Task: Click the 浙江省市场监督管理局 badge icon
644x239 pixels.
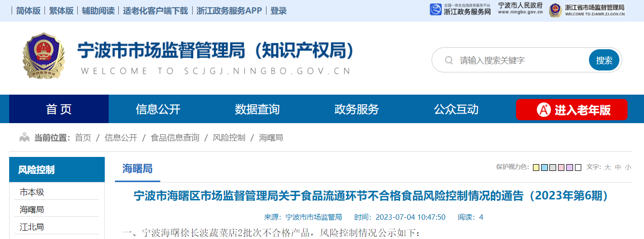Action: click(x=555, y=10)
